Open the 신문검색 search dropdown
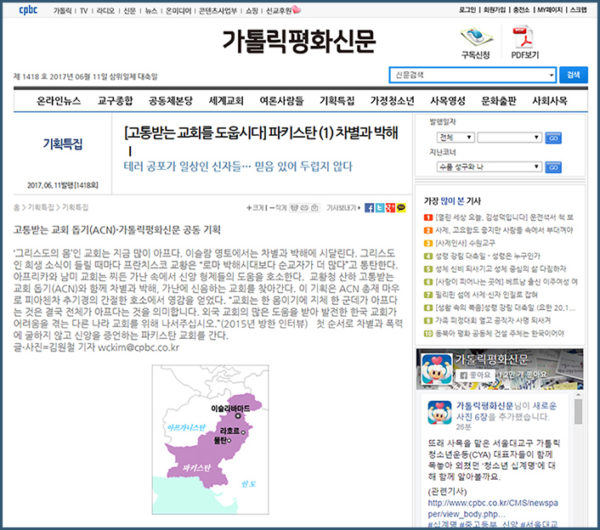600x530 pixels. coord(473,75)
